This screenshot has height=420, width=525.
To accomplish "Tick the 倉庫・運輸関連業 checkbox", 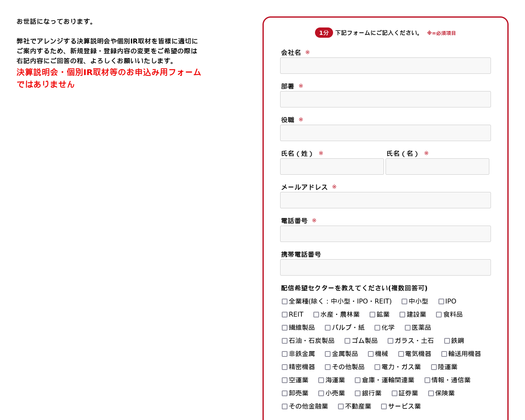I will point(358,380).
